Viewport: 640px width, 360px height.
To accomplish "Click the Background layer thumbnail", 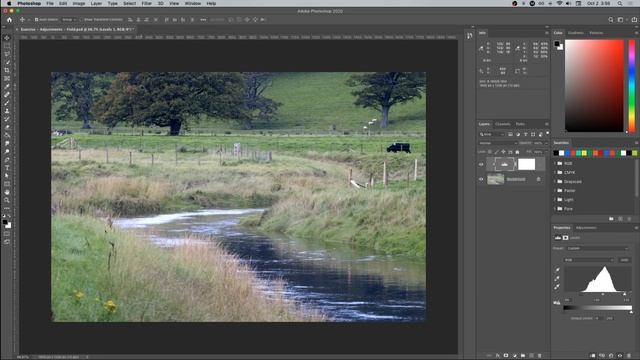I will [x=496, y=179].
